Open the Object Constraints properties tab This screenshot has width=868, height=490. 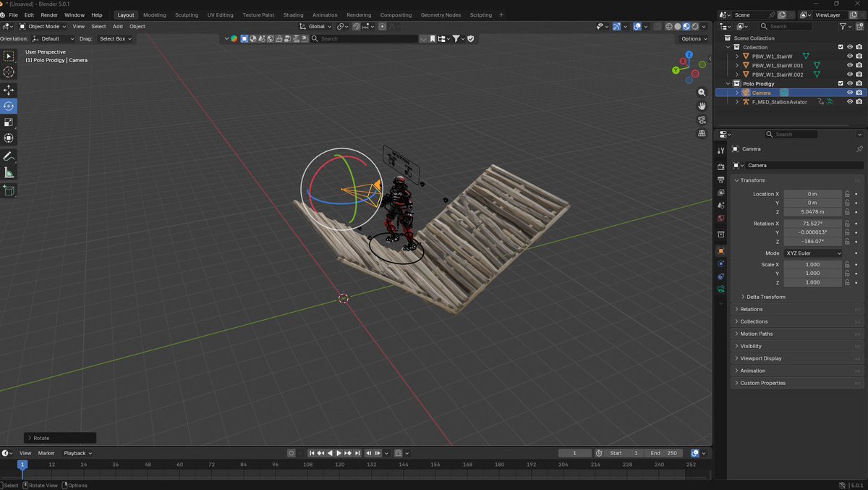pos(720,276)
